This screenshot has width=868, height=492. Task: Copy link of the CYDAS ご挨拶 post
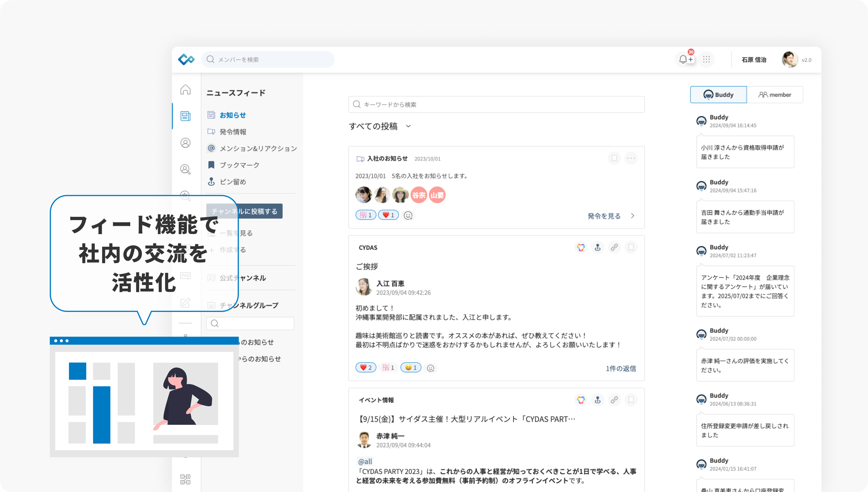click(614, 247)
